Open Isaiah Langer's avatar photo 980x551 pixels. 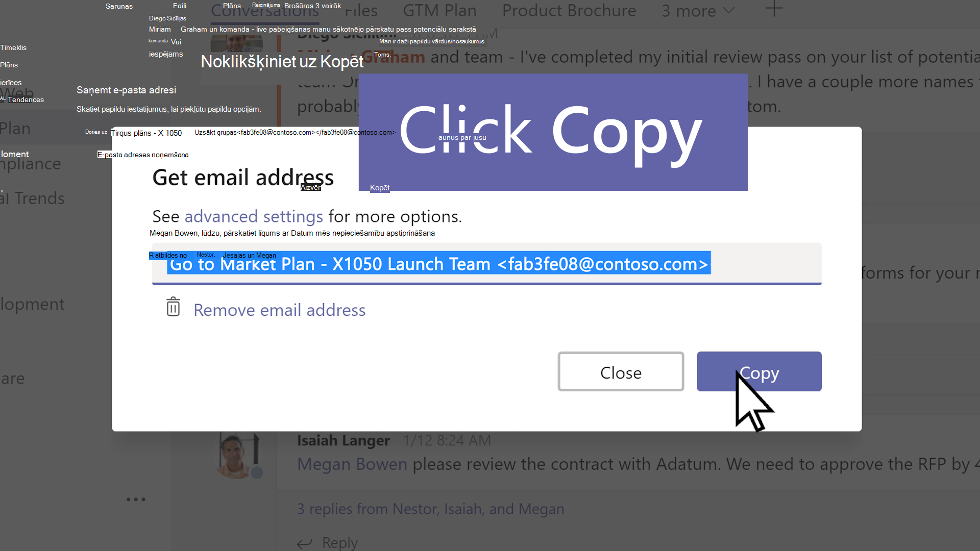pos(237,456)
